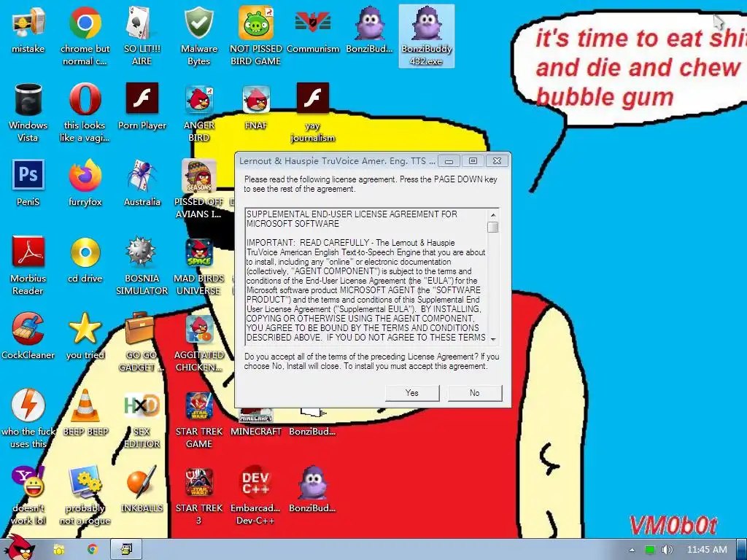Maximize the TruVoice installer dialog
The image size is (747, 560).
pyautogui.click(x=473, y=161)
